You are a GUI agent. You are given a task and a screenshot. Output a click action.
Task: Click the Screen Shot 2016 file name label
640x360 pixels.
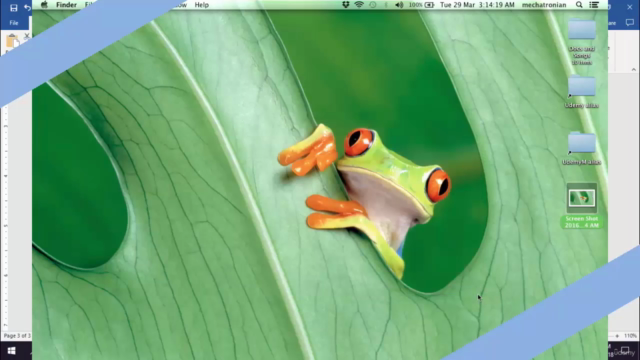coord(582,222)
